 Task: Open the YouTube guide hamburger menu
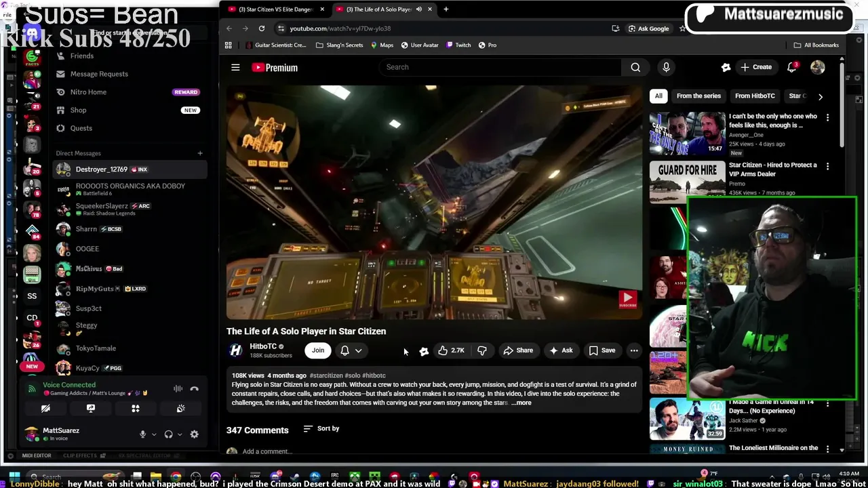coord(235,67)
